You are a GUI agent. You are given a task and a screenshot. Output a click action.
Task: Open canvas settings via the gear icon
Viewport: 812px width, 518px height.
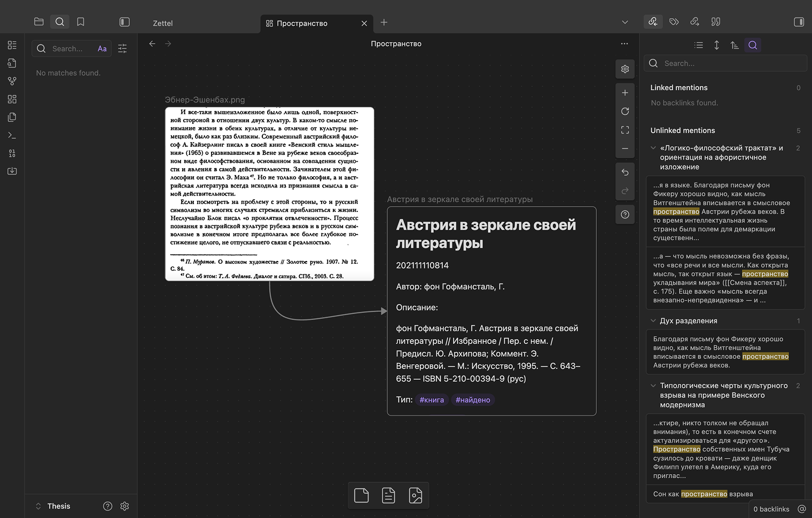624,69
